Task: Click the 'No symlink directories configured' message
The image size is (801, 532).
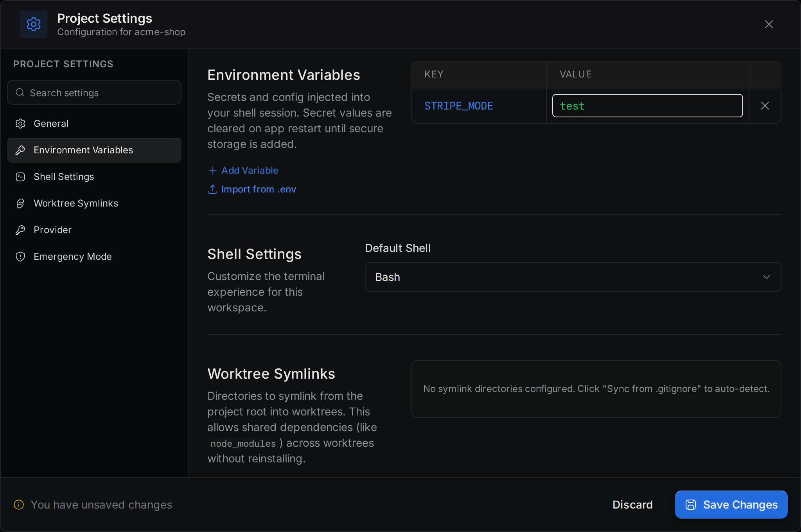Action: 596,389
